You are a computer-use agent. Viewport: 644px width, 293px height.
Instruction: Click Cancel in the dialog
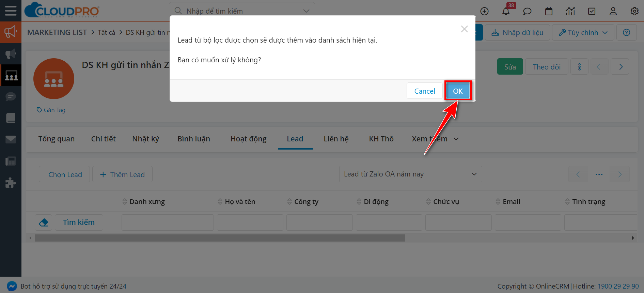tap(424, 91)
